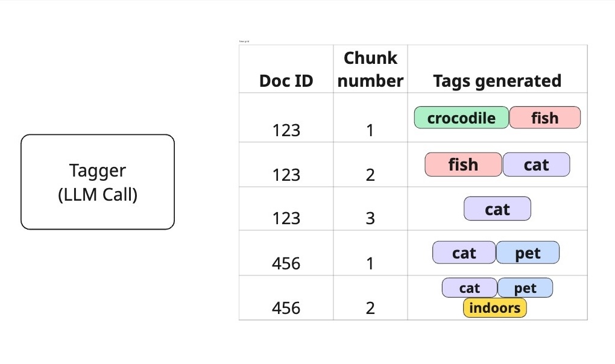Click the Tagger (LLM Call) box
This screenshot has height=364, width=615.
pyautogui.click(x=98, y=182)
